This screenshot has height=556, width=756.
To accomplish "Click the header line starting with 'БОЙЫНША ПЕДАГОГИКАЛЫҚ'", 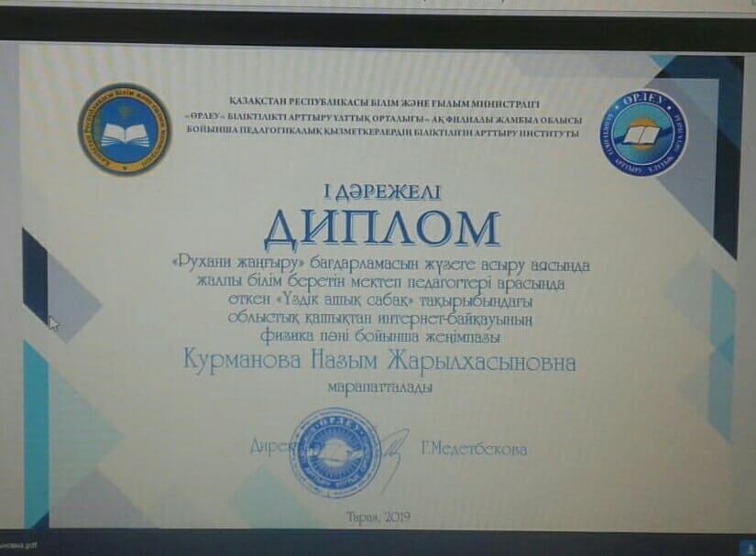I will (385, 133).
